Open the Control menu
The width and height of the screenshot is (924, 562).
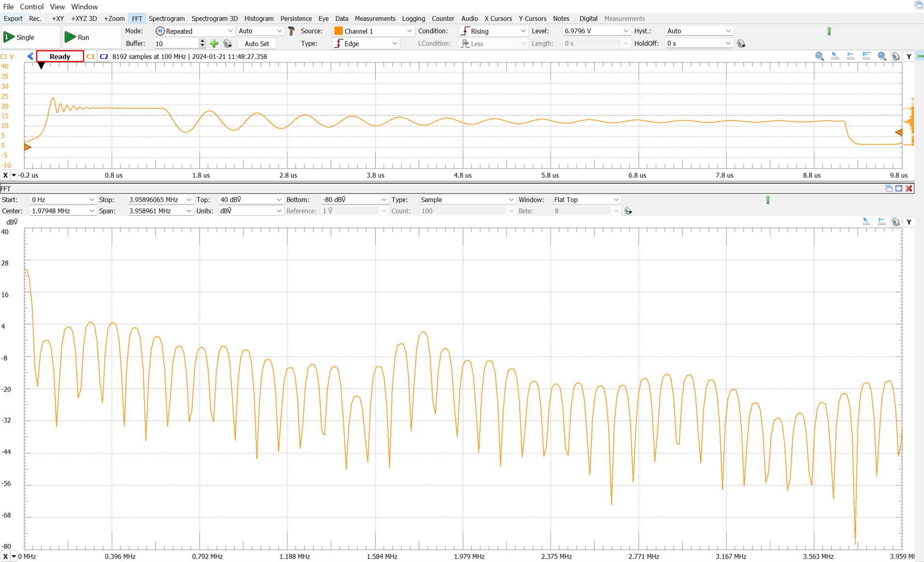click(31, 6)
